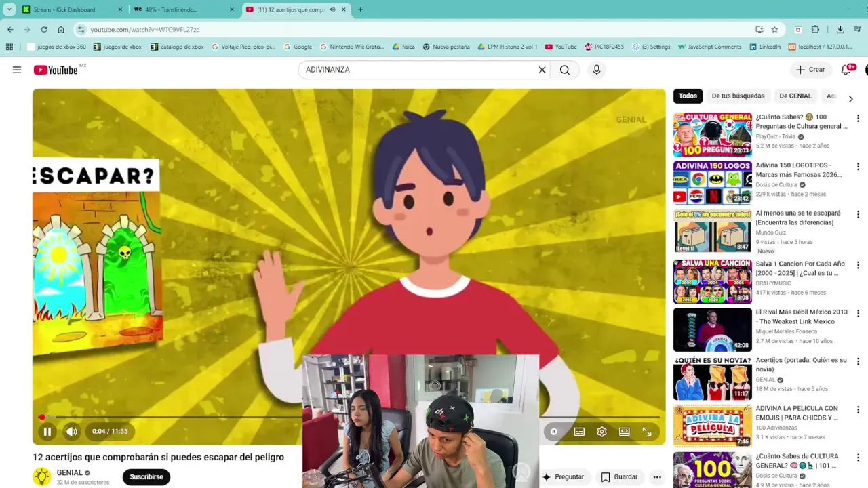The width and height of the screenshot is (868, 488).
Task: Open options for 'Adivina 150 LOGOTIPOS' video
Action: tap(858, 167)
